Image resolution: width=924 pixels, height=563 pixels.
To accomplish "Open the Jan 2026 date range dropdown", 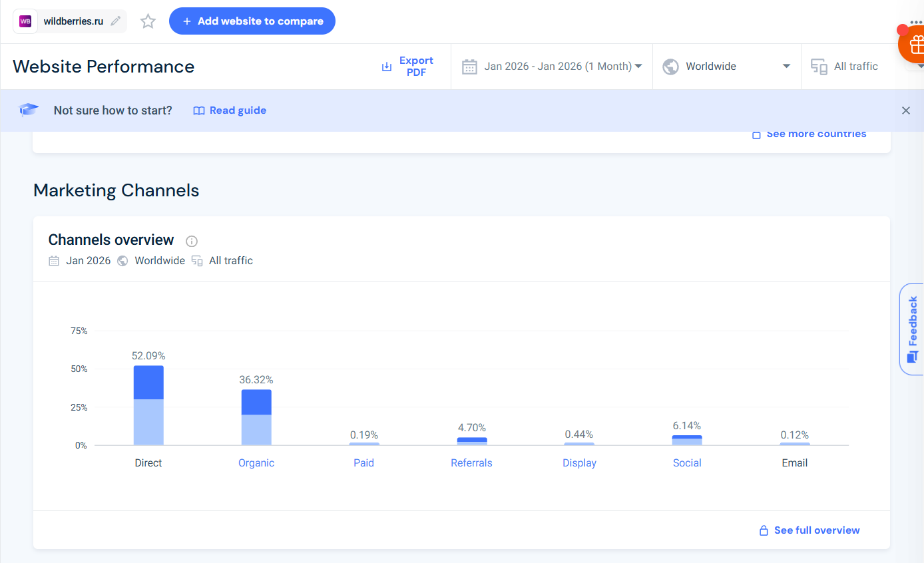I will tap(563, 67).
